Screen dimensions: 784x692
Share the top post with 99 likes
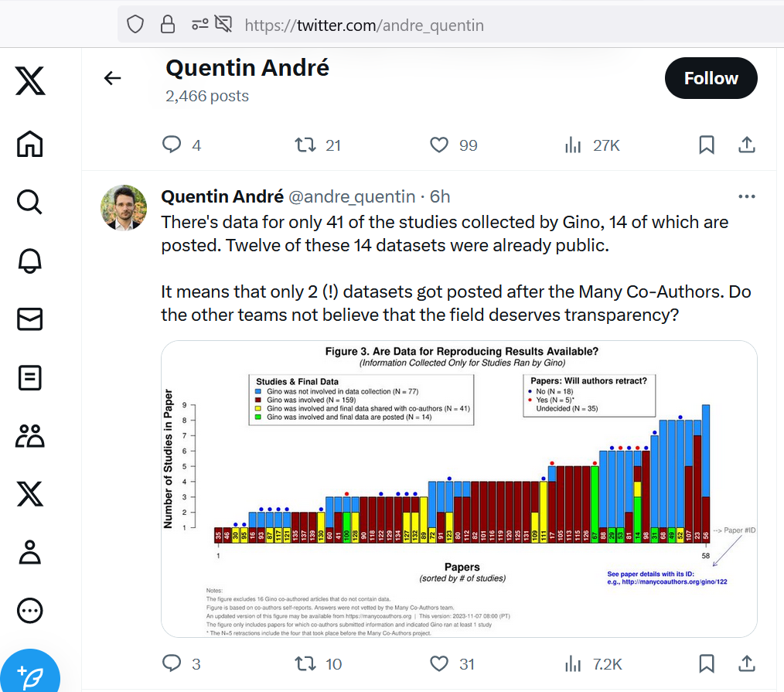[x=746, y=145]
